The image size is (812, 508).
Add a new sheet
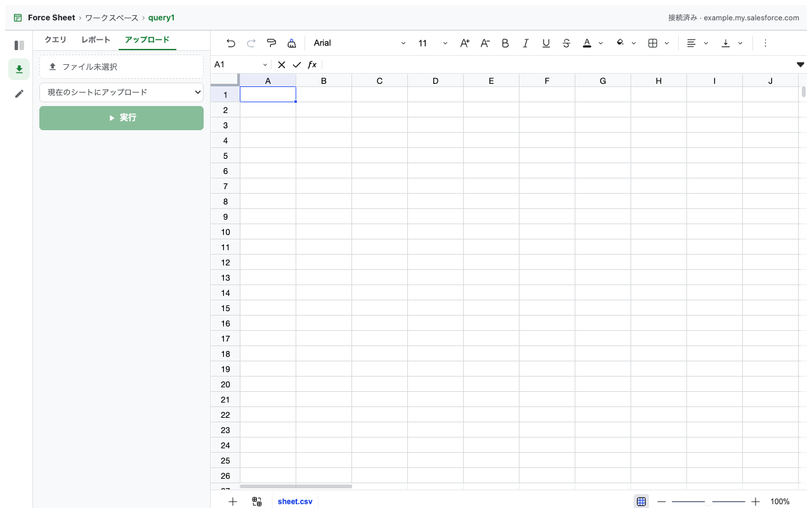click(233, 502)
